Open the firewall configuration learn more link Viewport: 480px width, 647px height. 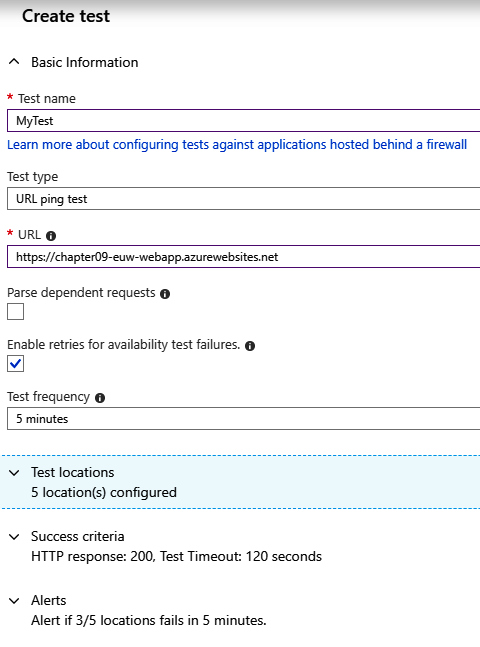pos(237,144)
